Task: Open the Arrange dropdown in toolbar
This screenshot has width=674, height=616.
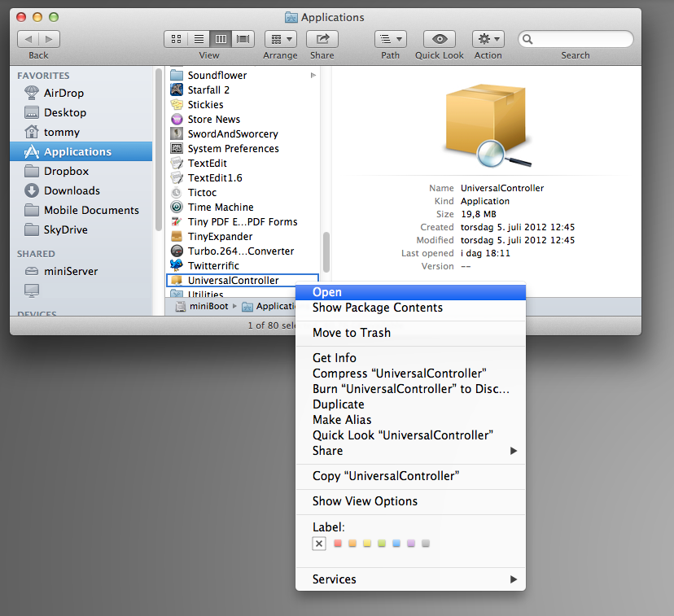Action: [x=281, y=39]
